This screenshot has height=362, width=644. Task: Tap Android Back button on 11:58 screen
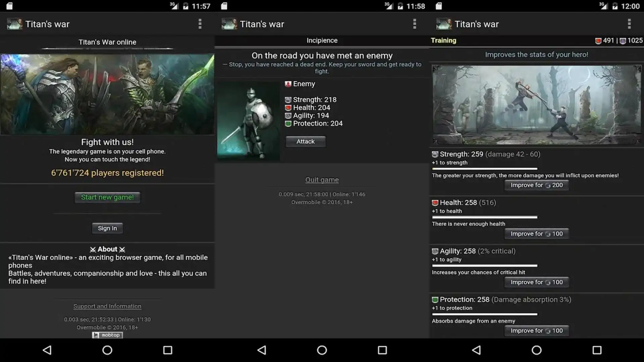pos(262,350)
